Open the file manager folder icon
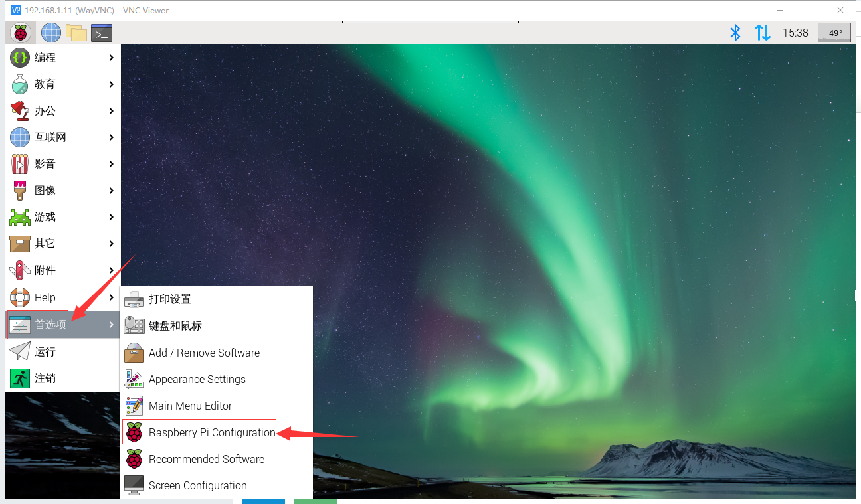The height and width of the screenshot is (504, 861). (x=76, y=33)
